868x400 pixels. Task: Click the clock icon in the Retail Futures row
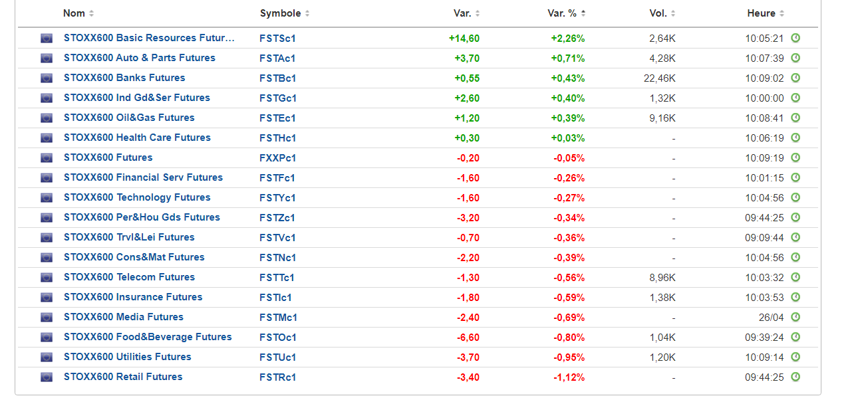pos(796,377)
